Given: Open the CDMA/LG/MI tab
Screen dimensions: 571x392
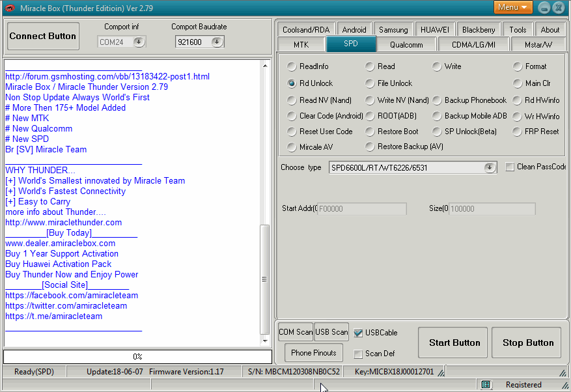Looking at the screenshot, I should [x=473, y=44].
